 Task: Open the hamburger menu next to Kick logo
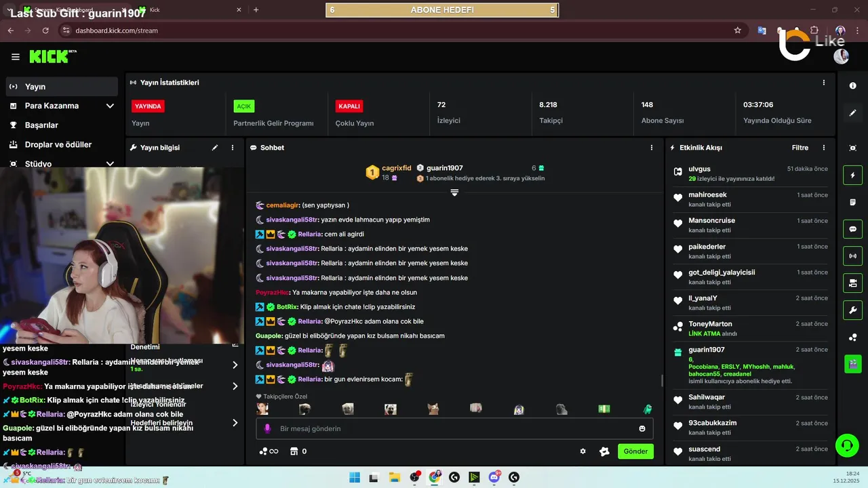pyautogui.click(x=16, y=57)
